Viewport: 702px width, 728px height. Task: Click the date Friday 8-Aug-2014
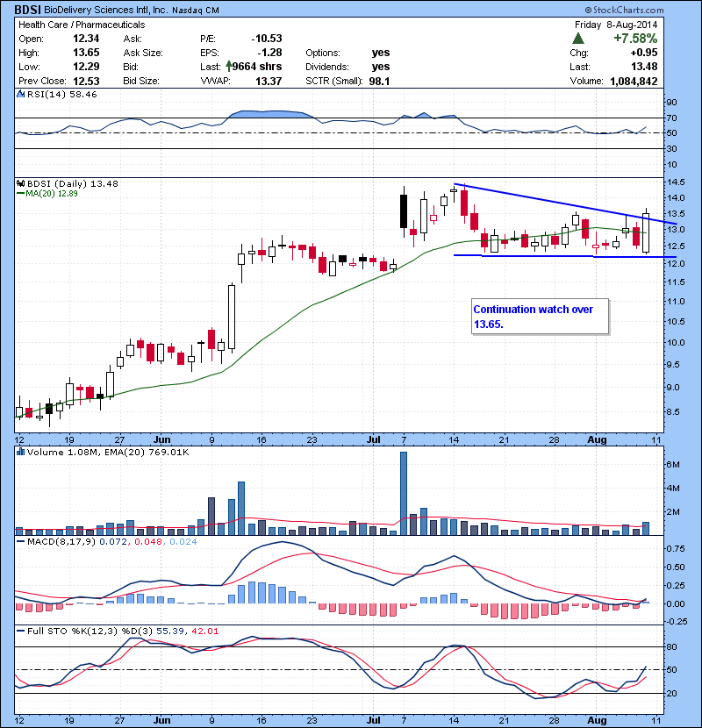pyautogui.click(x=616, y=25)
